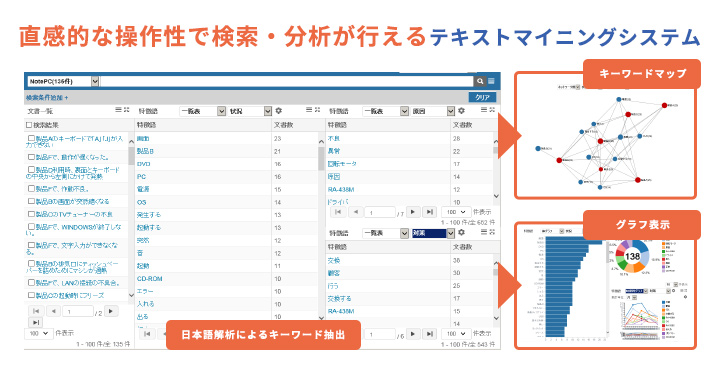Open the document list 100 件表示 dropdown
This screenshot has width=720, height=375.
pos(38,333)
